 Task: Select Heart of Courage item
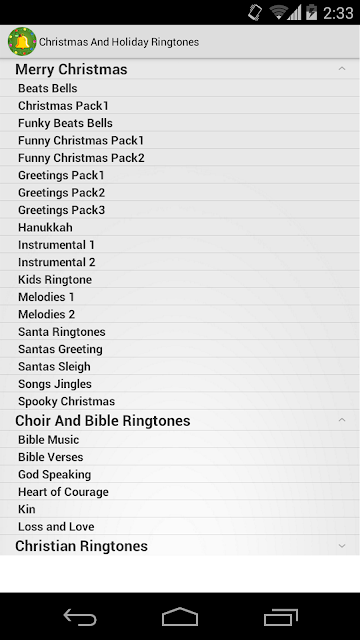point(180,492)
